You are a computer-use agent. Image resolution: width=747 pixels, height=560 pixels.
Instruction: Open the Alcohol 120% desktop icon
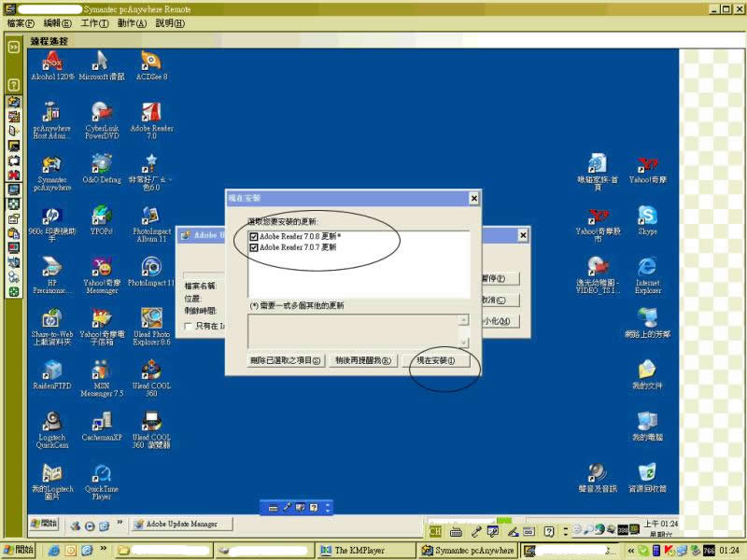(x=52, y=65)
